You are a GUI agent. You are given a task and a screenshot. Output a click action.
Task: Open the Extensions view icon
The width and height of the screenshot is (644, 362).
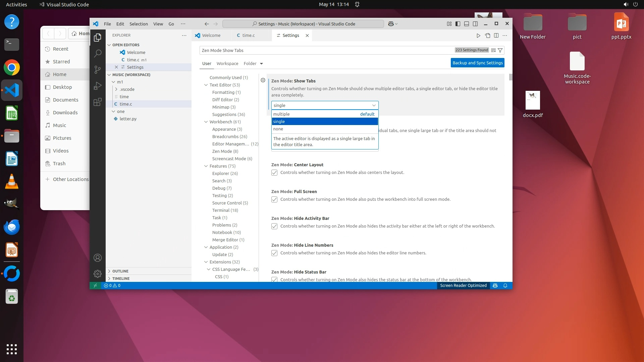(x=97, y=102)
